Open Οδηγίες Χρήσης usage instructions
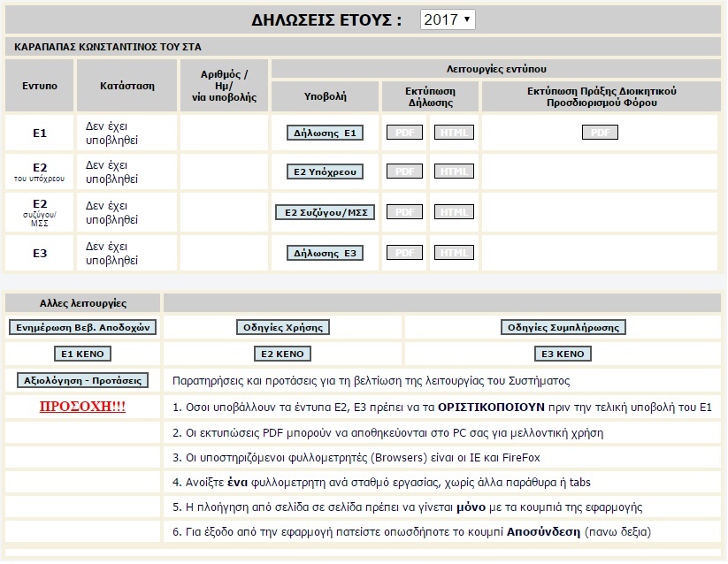This screenshot has height=564, width=728. (x=282, y=327)
